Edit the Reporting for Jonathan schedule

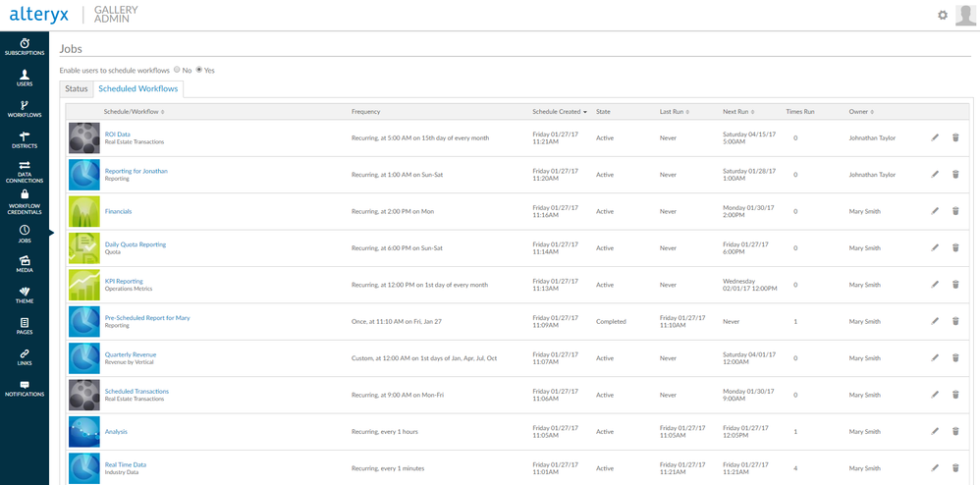coord(935,175)
